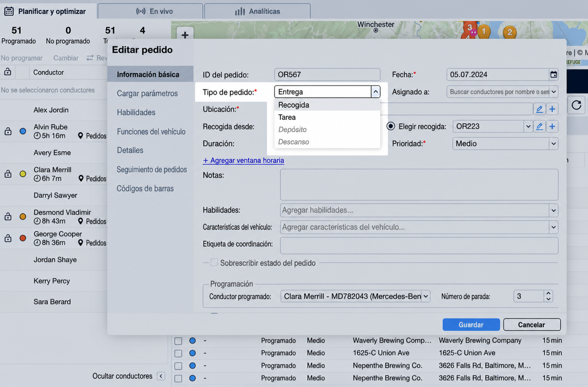Expand the Características del vehículo dropdown
The height and width of the screenshot is (387, 588).
pos(553,227)
